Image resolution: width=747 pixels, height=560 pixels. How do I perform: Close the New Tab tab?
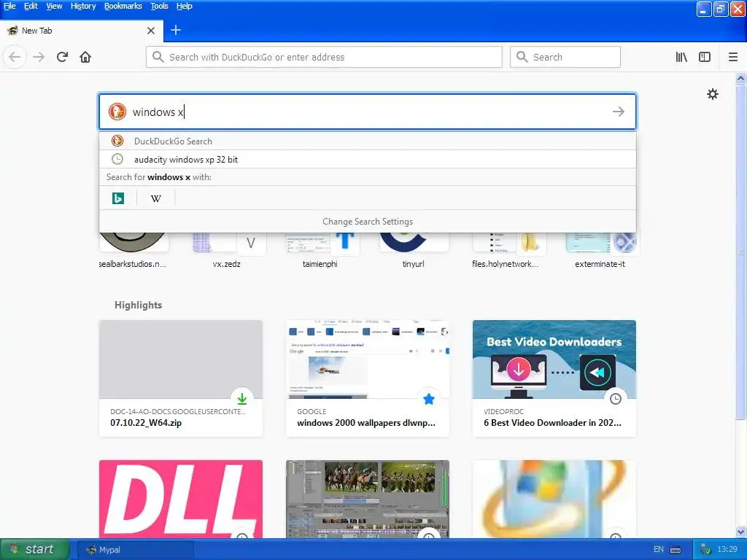click(x=151, y=31)
